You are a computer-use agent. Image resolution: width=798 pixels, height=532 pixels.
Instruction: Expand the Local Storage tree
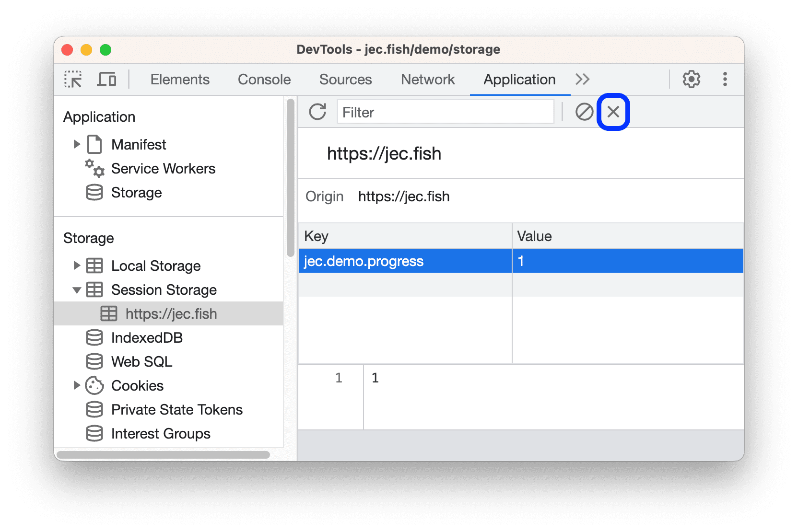(77, 266)
